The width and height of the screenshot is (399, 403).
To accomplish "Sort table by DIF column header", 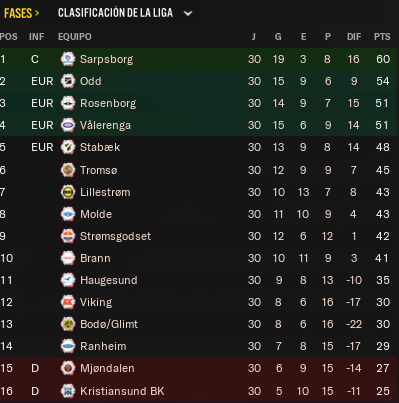I will tap(354, 37).
